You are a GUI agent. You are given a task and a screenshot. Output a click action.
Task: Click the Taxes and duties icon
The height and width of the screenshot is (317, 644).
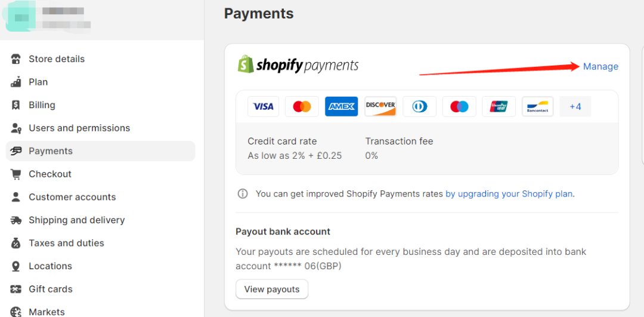pos(16,243)
